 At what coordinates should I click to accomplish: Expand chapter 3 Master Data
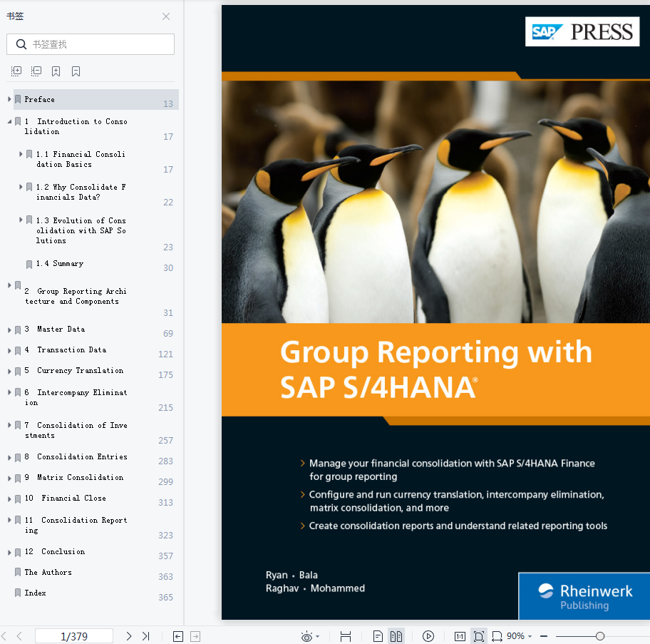click(9, 330)
